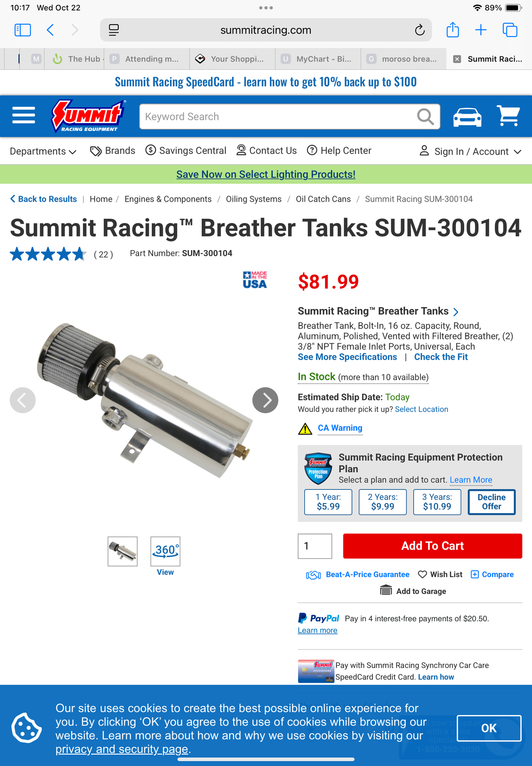Select Decline Offer option
The height and width of the screenshot is (766, 532).
[492, 502]
